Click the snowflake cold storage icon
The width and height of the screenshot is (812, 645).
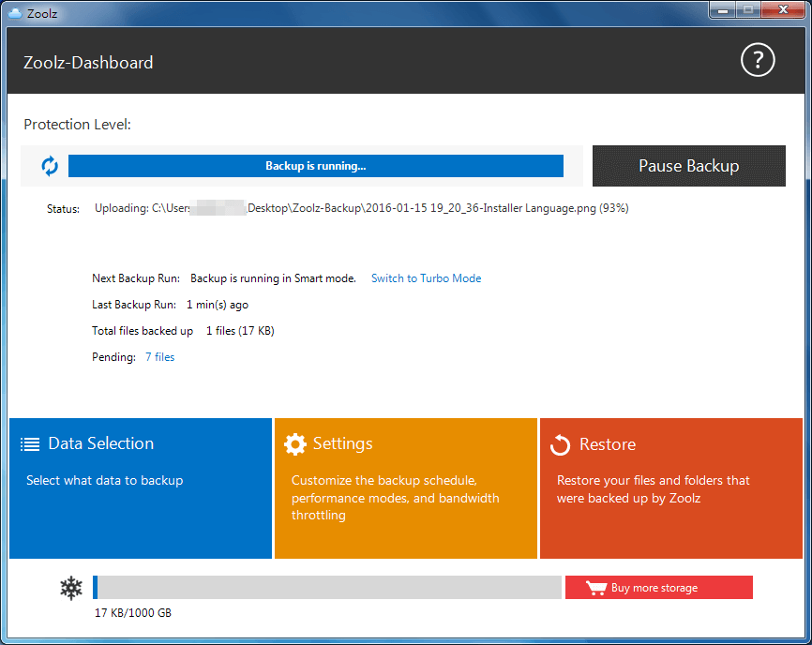(71, 588)
